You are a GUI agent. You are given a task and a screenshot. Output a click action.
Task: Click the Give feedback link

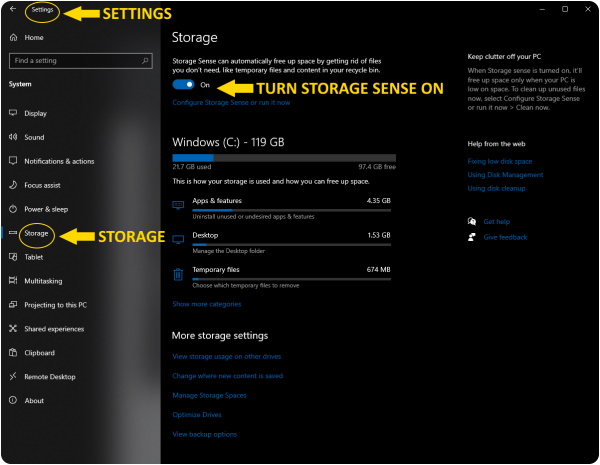tap(505, 237)
